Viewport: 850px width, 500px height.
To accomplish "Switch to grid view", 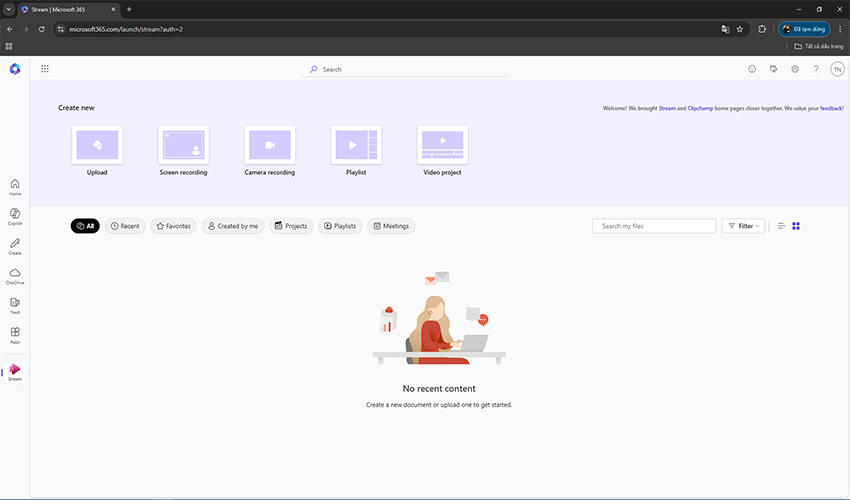I will (796, 226).
